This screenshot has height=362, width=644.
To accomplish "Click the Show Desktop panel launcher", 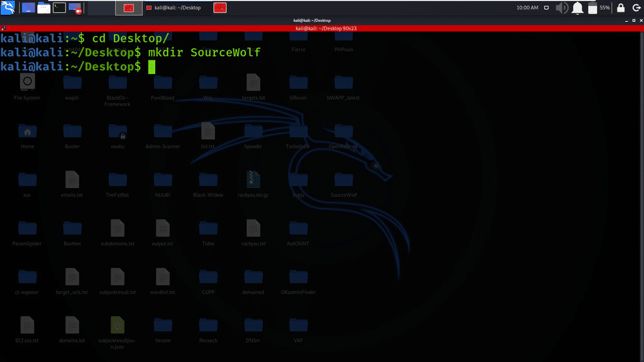I will click(x=28, y=8).
